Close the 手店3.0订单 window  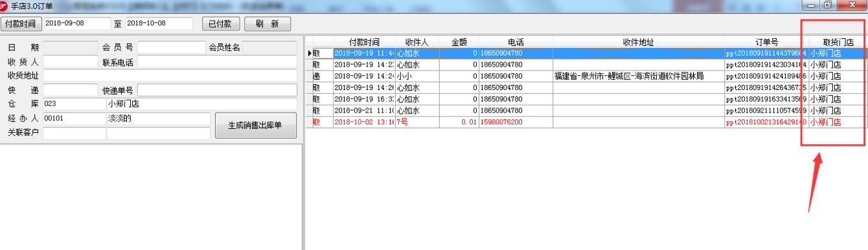point(851,5)
